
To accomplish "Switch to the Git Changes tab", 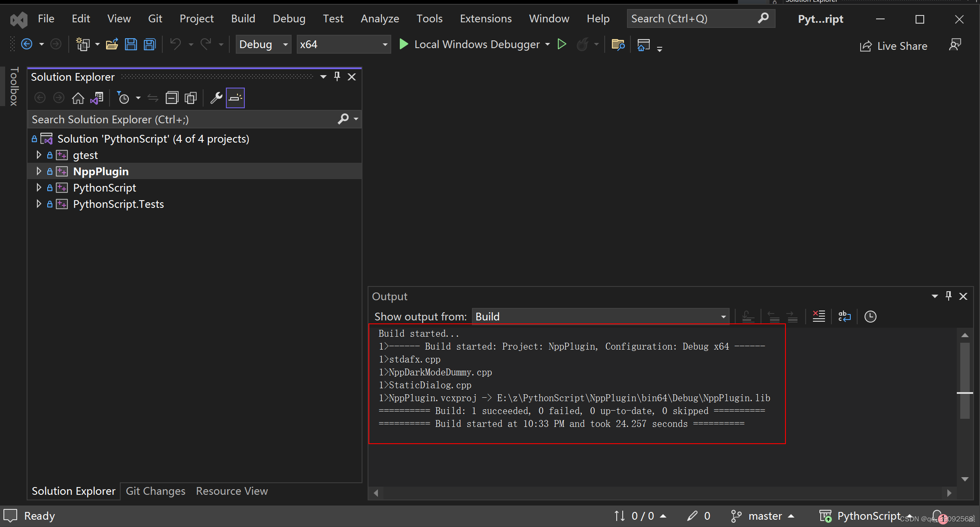I will click(155, 491).
